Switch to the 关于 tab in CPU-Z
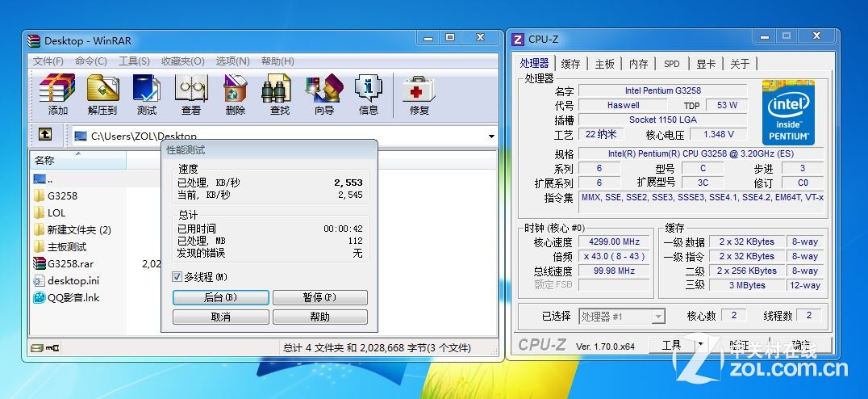 [x=740, y=64]
